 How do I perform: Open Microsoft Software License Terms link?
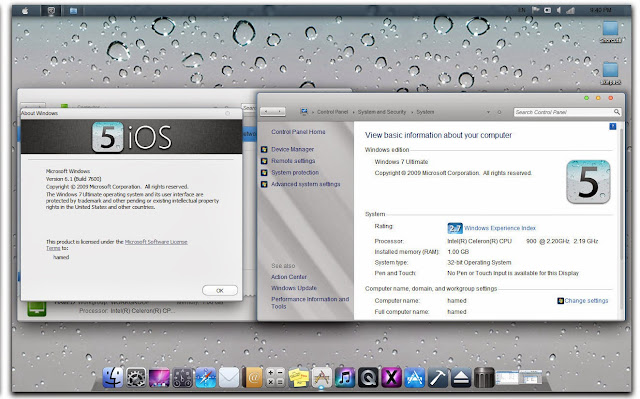(117, 245)
